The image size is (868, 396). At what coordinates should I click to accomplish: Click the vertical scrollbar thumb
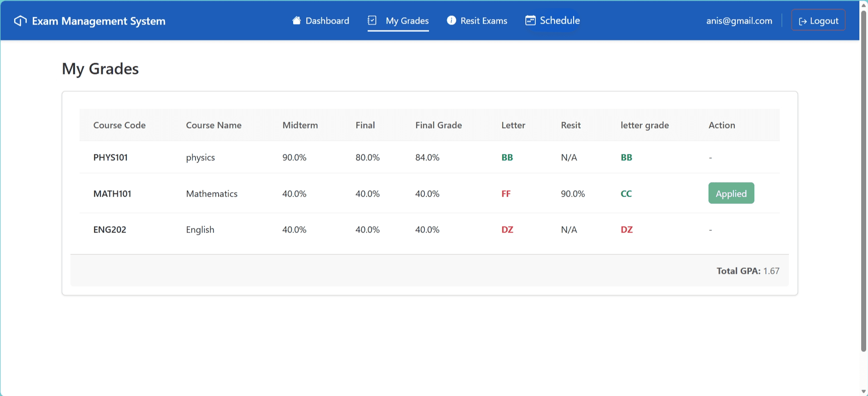(863, 181)
